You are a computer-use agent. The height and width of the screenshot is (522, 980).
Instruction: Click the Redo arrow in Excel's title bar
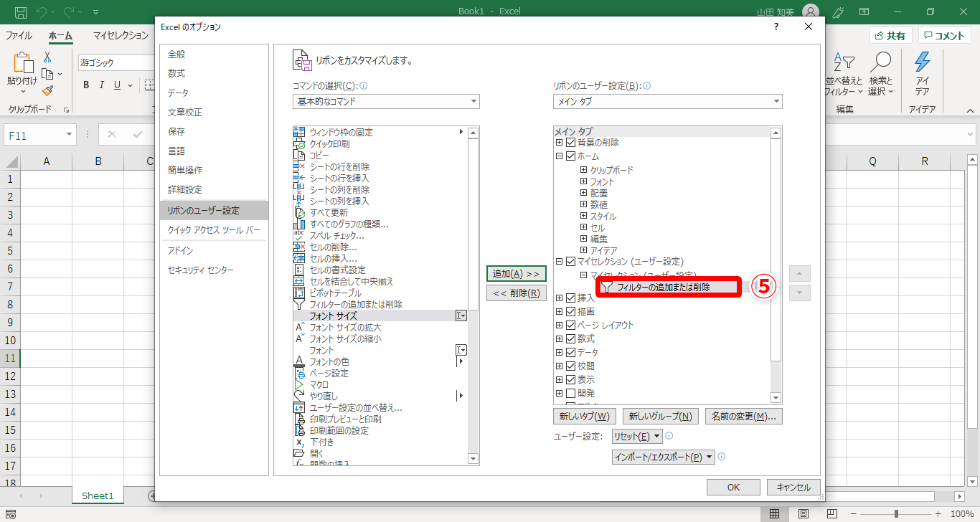pos(70,12)
